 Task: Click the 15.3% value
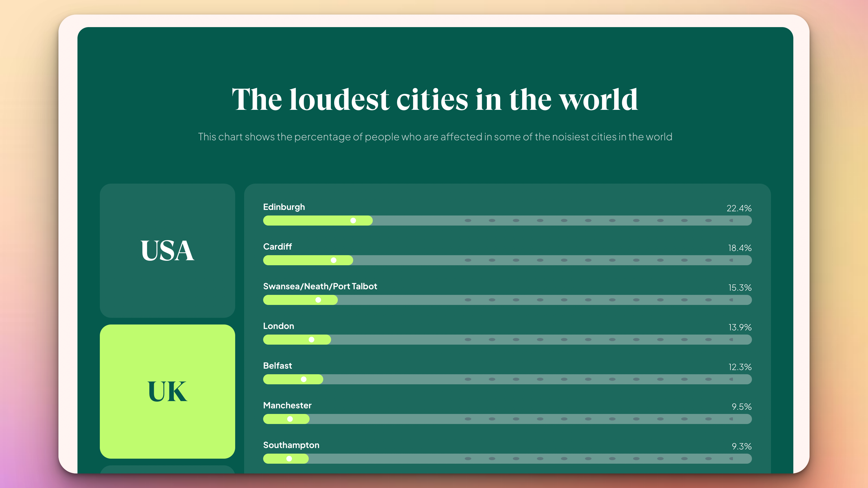(x=740, y=288)
